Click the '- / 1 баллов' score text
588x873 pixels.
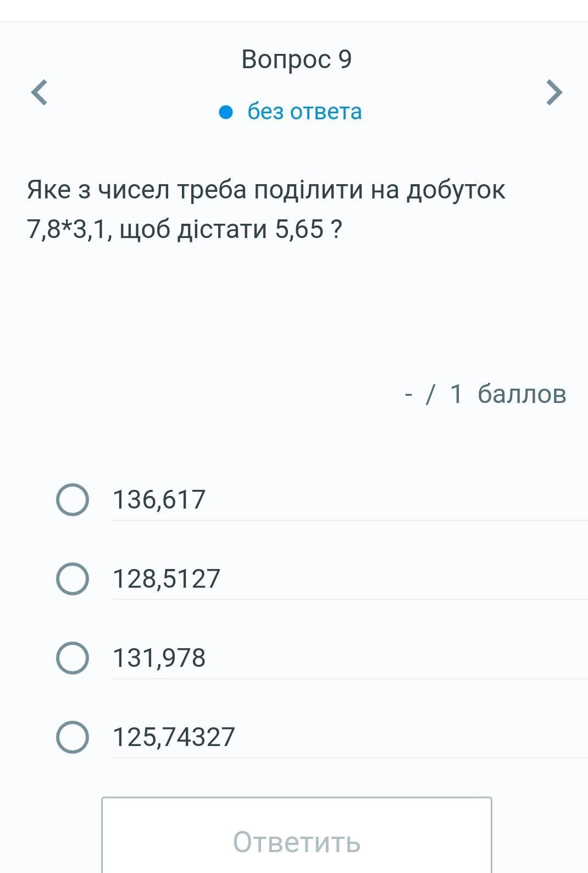pyautogui.click(x=485, y=394)
